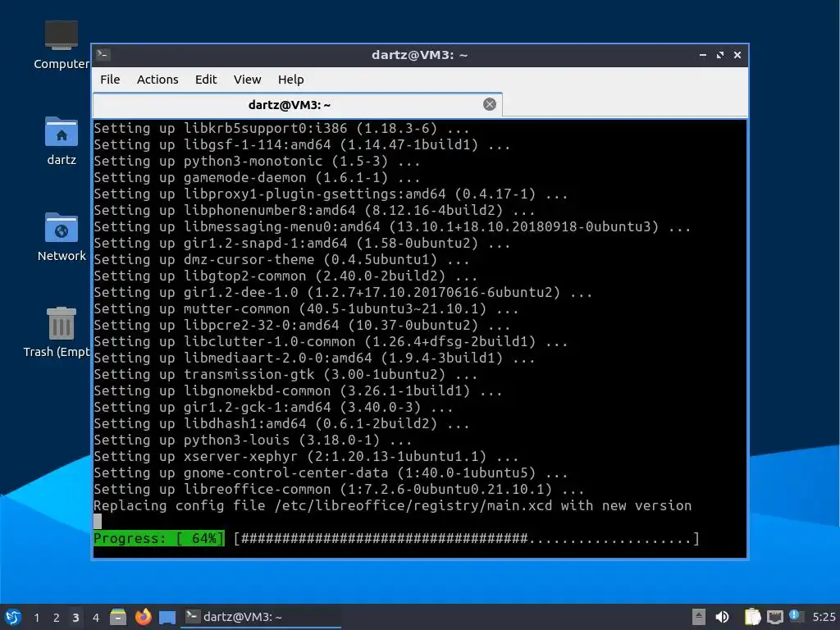840x630 pixels.
Task: Open the Help menu
Action: pyautogui.click(x=291, y=80)
